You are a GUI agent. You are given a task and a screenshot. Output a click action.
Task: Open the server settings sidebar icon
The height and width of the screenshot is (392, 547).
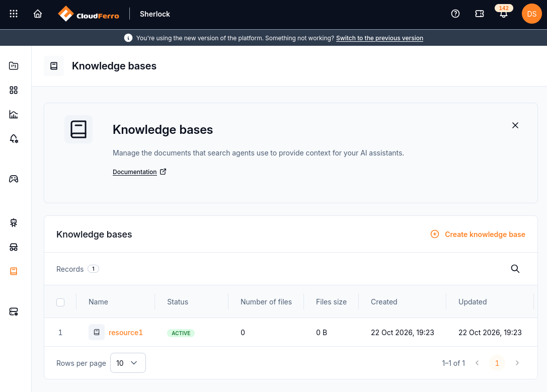coord(14,311)
